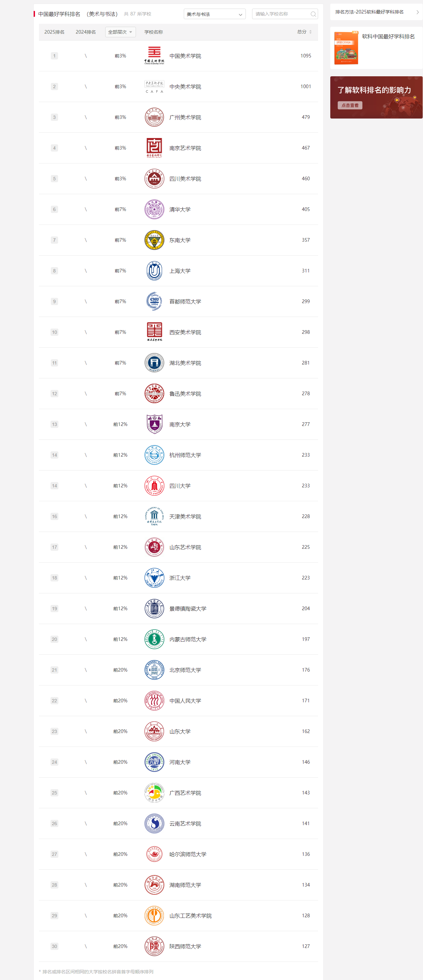
Task: Open 山东工艺美术学院 school link
Action: (190, 916)
